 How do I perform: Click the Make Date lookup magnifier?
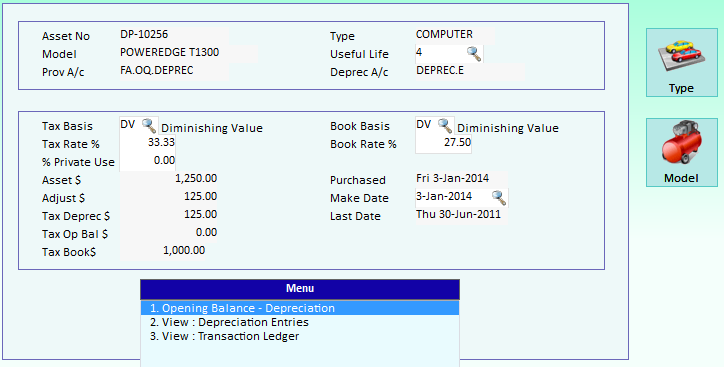click(x=499, y=198)
